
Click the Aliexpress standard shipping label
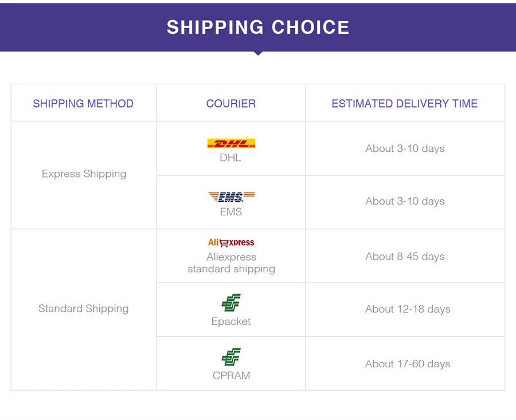tap(231, 263)
